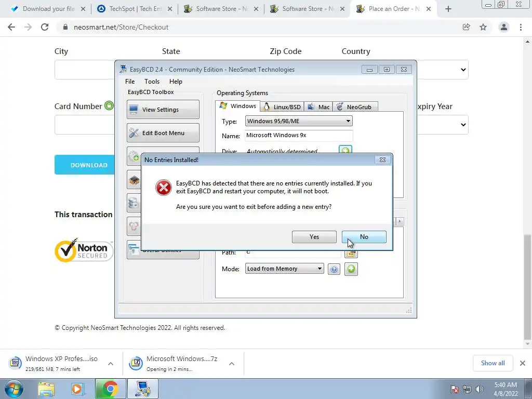Click the Advanced Settings chip icon in toolbox
The image size is (532, 399).
pos(134,180)
